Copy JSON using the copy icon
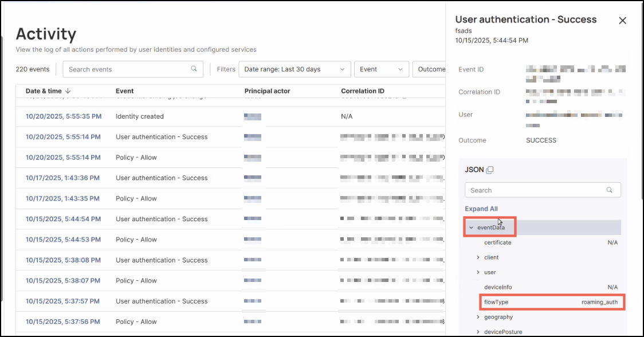Screen dimensions: 644x337 pos(490,170)
